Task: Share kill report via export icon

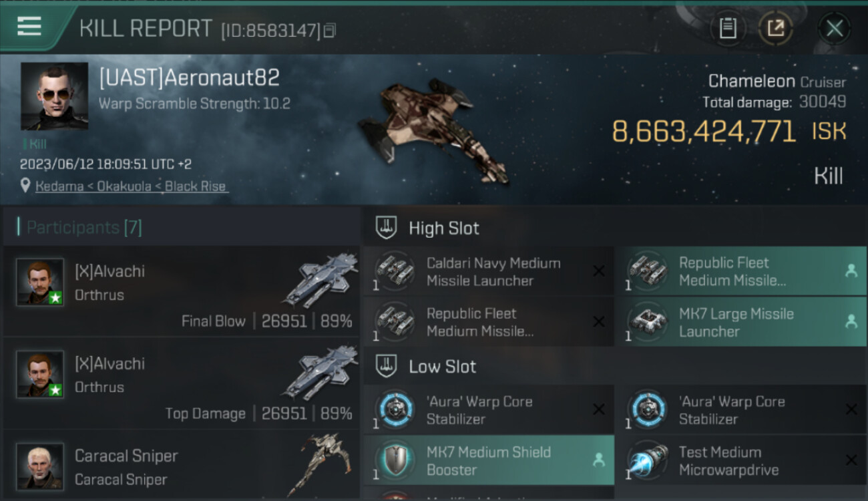Action: coord(776,28)
